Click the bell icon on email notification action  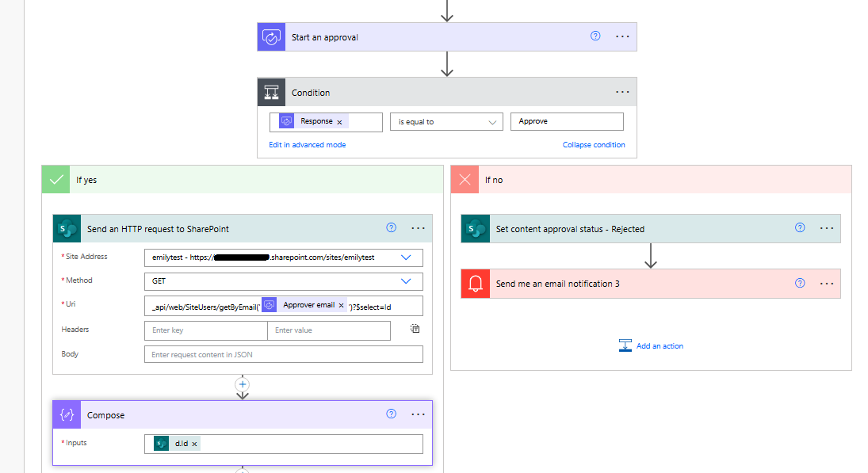tap(476, 284)
